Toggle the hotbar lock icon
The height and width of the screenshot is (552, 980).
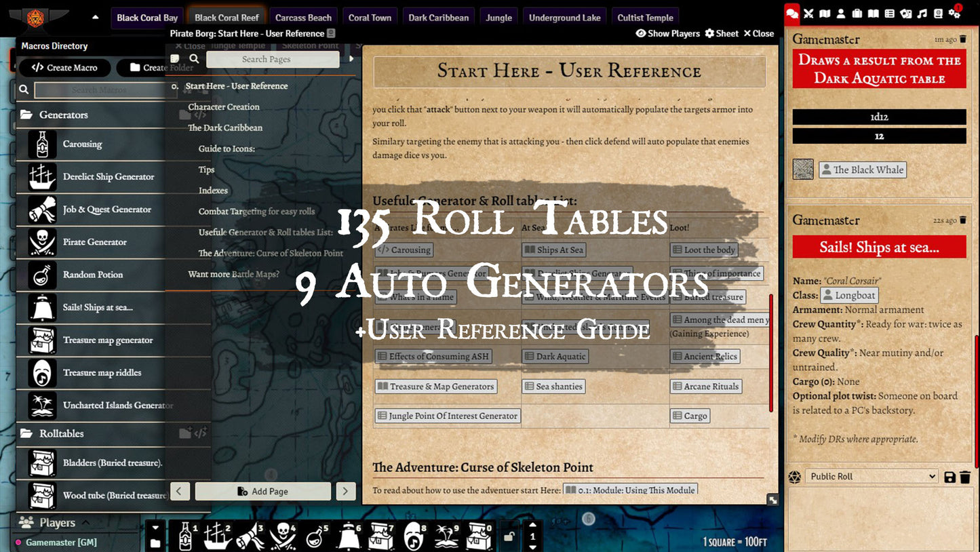(x=509, y=536)
